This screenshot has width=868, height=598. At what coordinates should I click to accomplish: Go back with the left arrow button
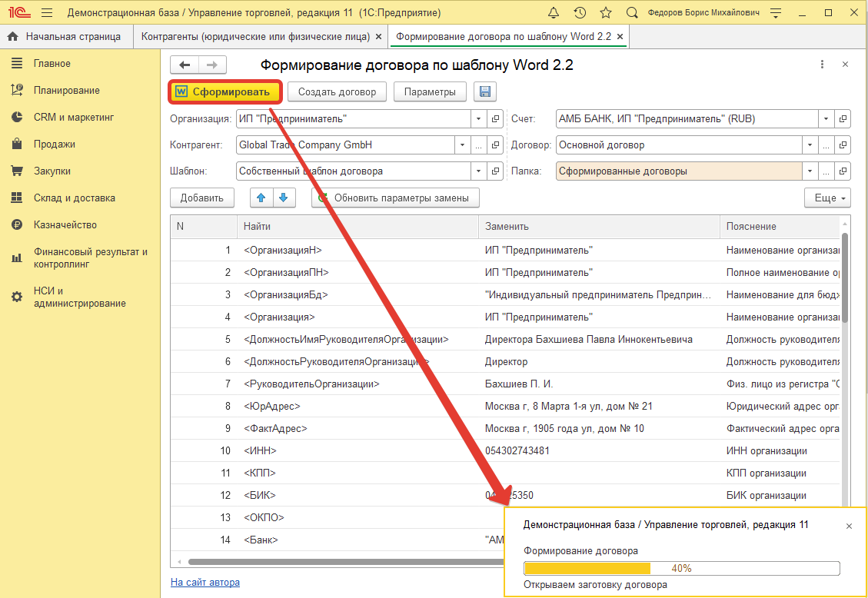pyautogui.click(x=185, y=65)
